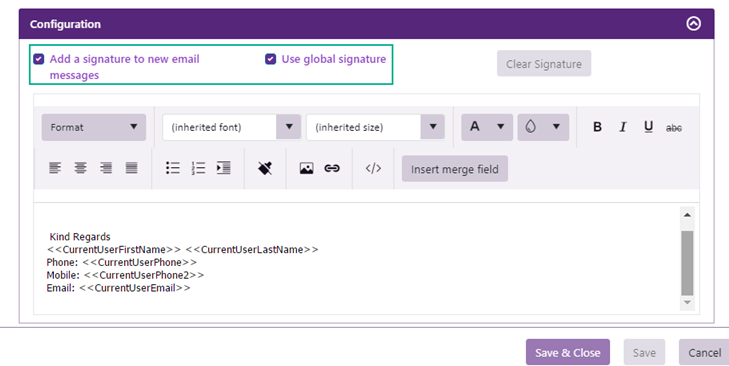The height and width of the screenshot is (366, 729).
Task: Click the inherited size combo box field
Action: 364,127
